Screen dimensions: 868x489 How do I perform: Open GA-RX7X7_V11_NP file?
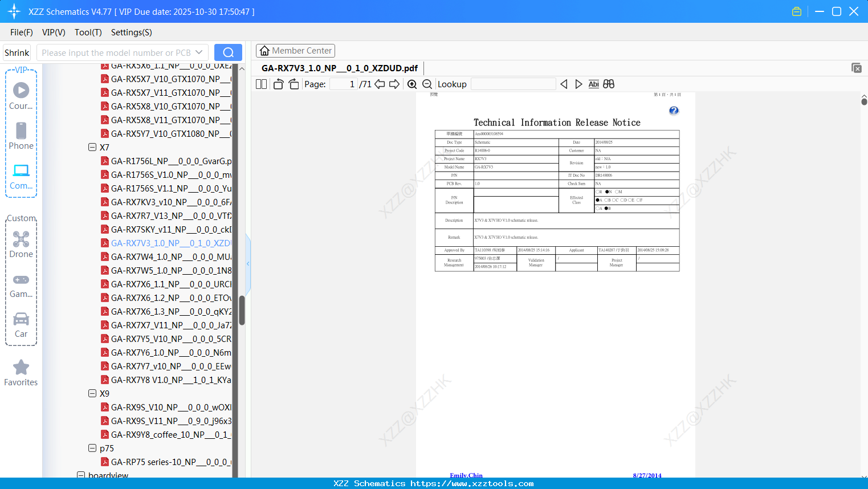coord(166,325)
